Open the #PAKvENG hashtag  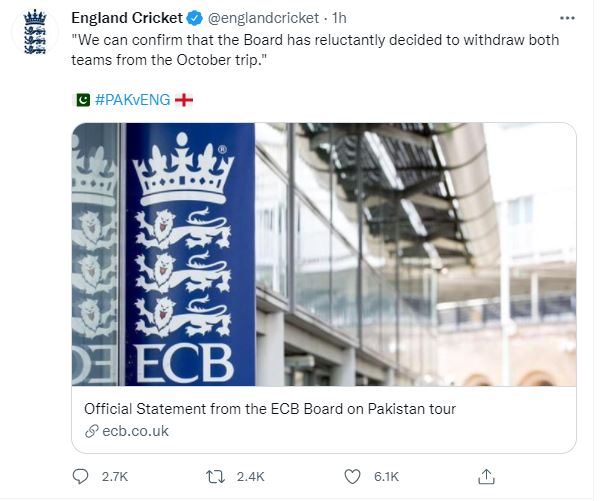coord(132,100)
